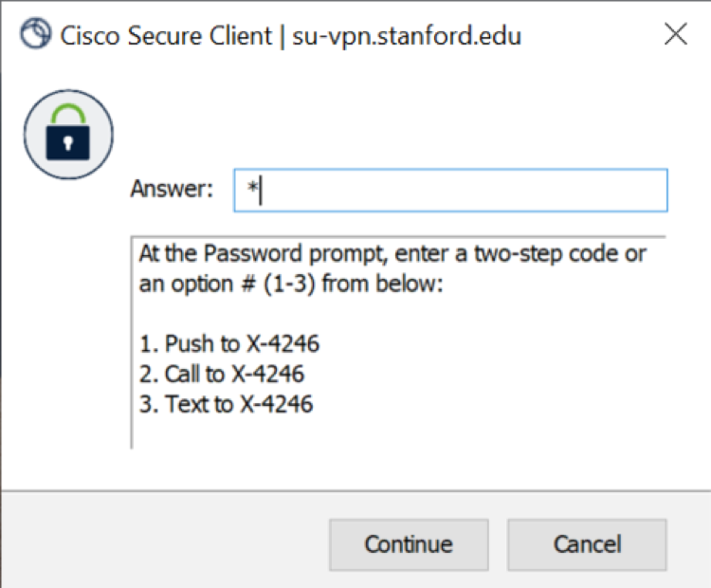This screenshot has height=588, width=711.
Task: Click the empty footer area left of Continue
Action: pos(161,544)
